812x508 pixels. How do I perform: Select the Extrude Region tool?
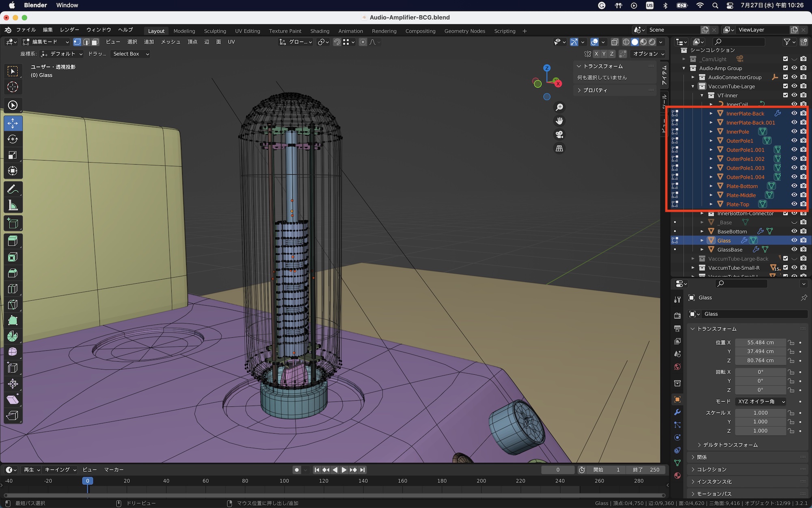(13, 241)
